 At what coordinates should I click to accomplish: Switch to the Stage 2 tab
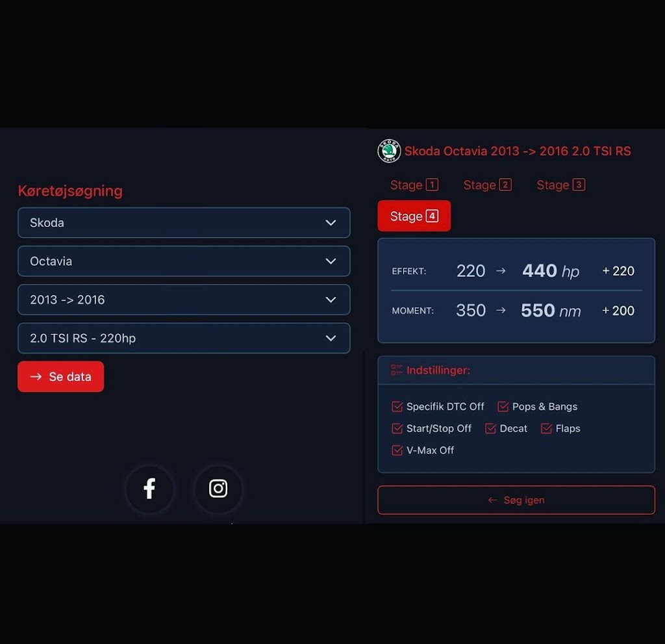(x=487, y=185)
